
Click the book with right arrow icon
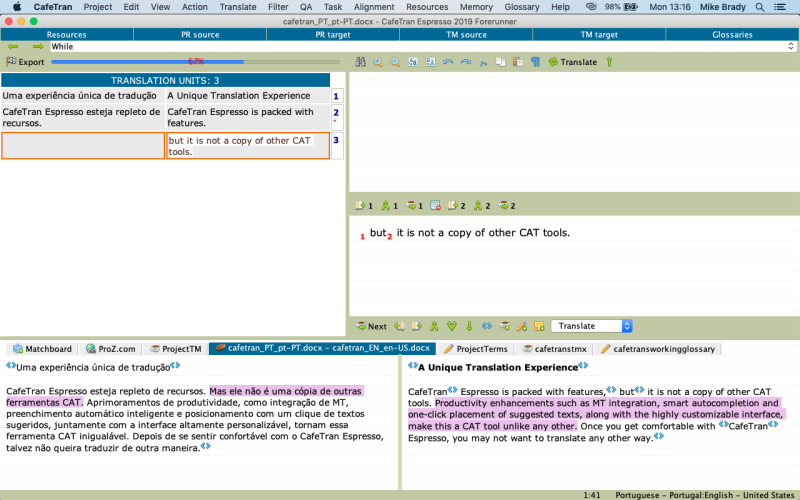[x=417, y=326]
